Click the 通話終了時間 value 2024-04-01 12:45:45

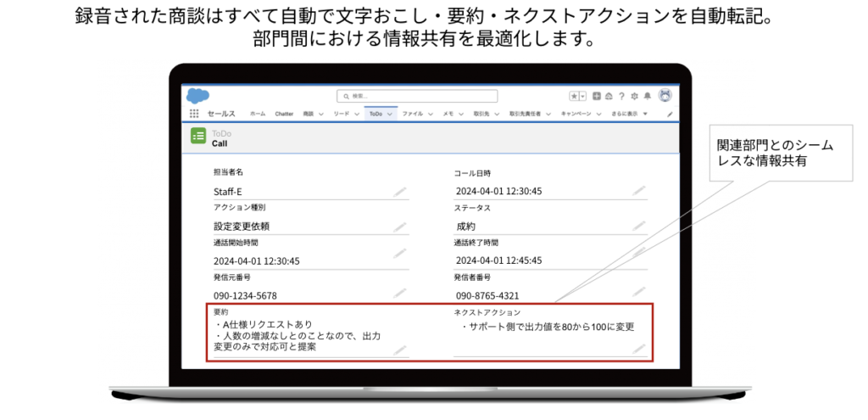[498, 260]
